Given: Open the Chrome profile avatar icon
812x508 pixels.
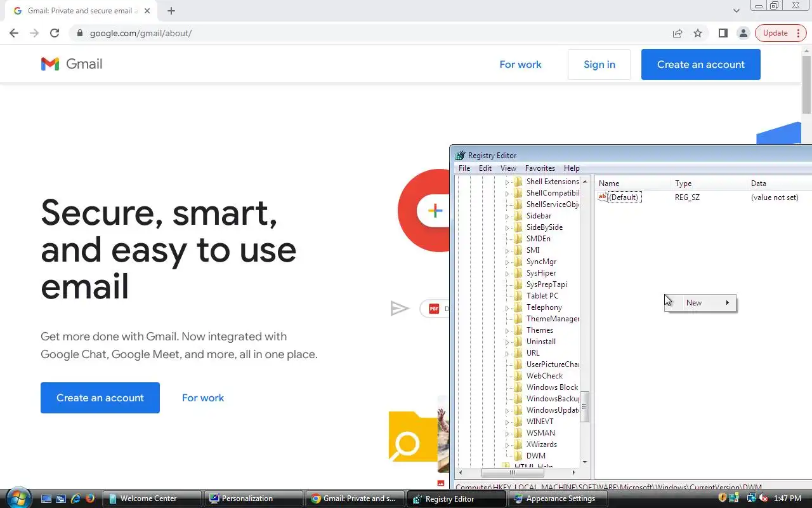Looking at the screenshot, I should click(x=743, y=33).
